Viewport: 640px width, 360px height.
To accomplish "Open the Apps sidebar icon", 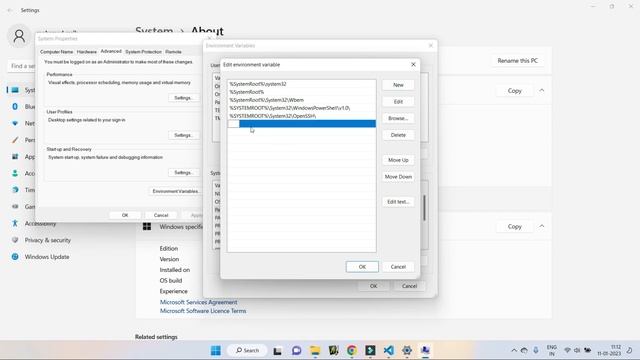I will [15, 157].
